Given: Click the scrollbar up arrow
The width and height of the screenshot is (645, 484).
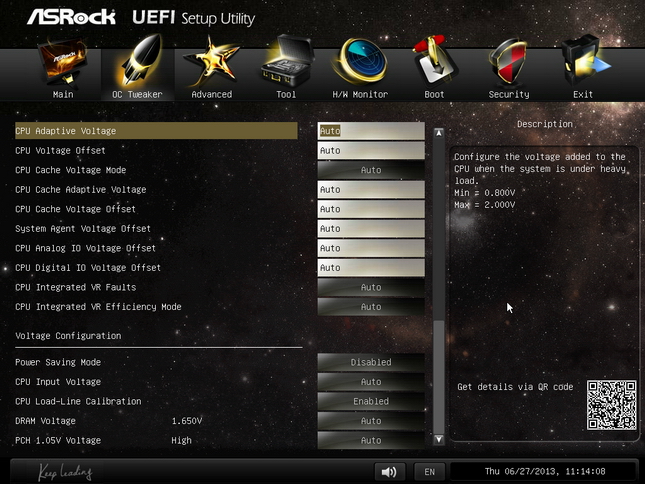Looking at the screenshot, I should 439,133.
